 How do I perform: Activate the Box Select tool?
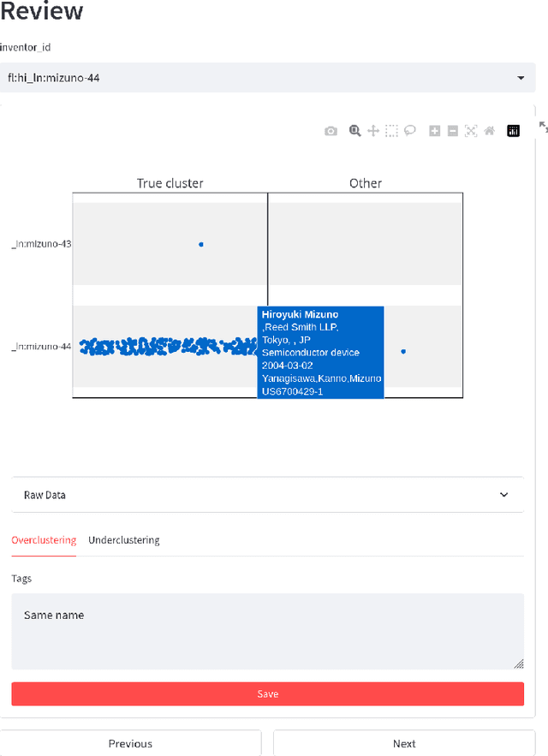(x=391, y=131)
